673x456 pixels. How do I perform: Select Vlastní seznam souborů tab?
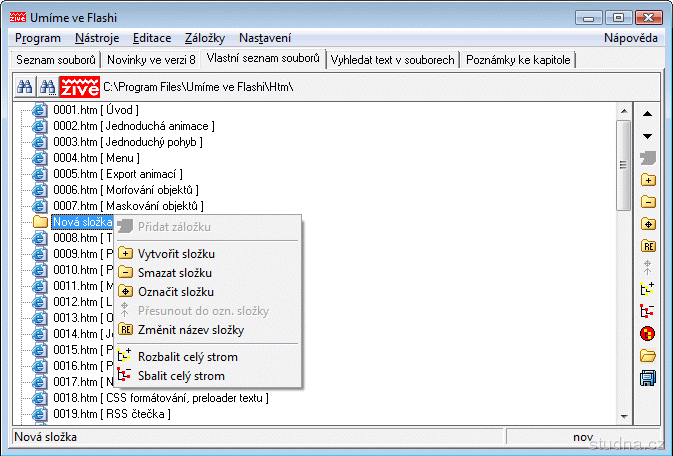click(x=263, y=58)
